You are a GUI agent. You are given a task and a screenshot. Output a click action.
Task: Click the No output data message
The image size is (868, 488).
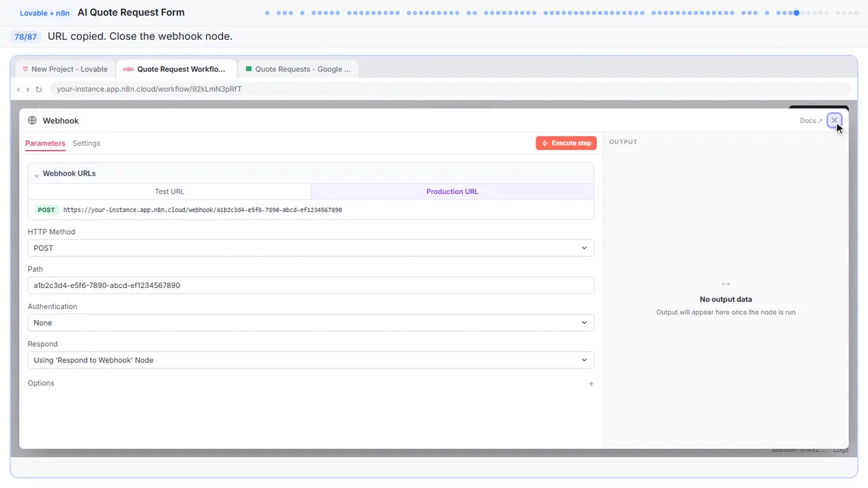(726, 299)
